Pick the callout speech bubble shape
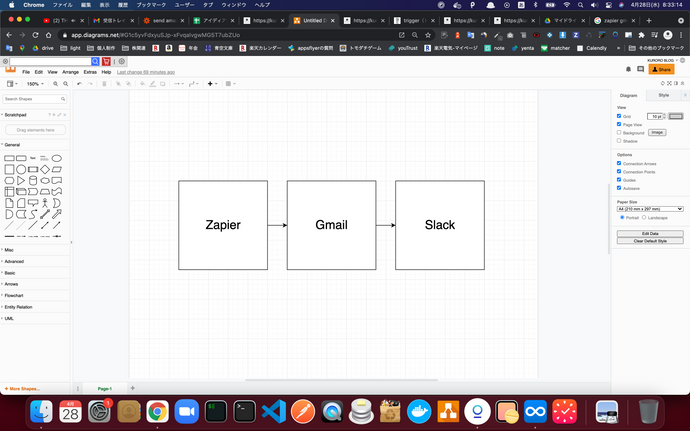This screenshot has width=690, height=431. (x=33, y=203)
